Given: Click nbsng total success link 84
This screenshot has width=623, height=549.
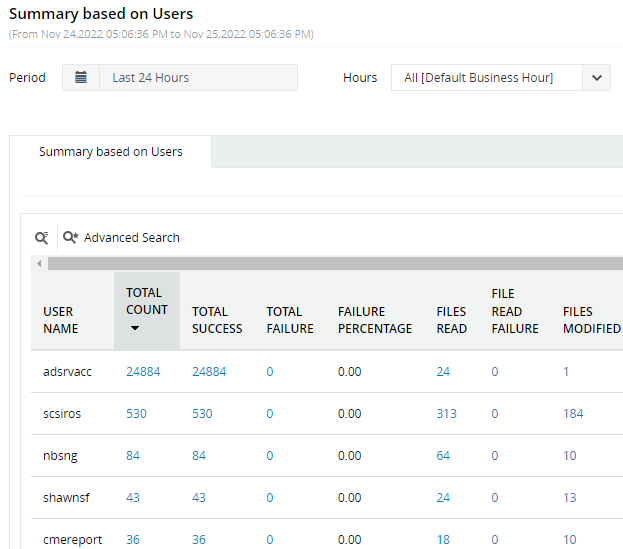Looking at the screenshot, I should point(198,456).
